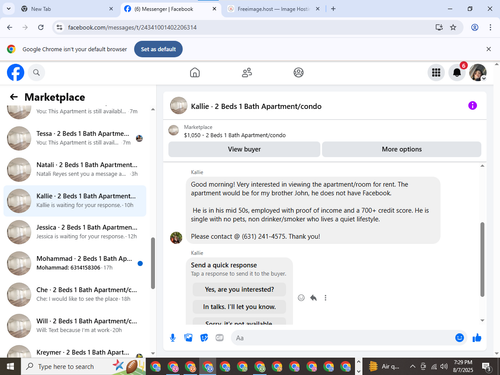Open the $1,050 listing thumbnail
Screen dimensions: 500x375
[173, 130]
